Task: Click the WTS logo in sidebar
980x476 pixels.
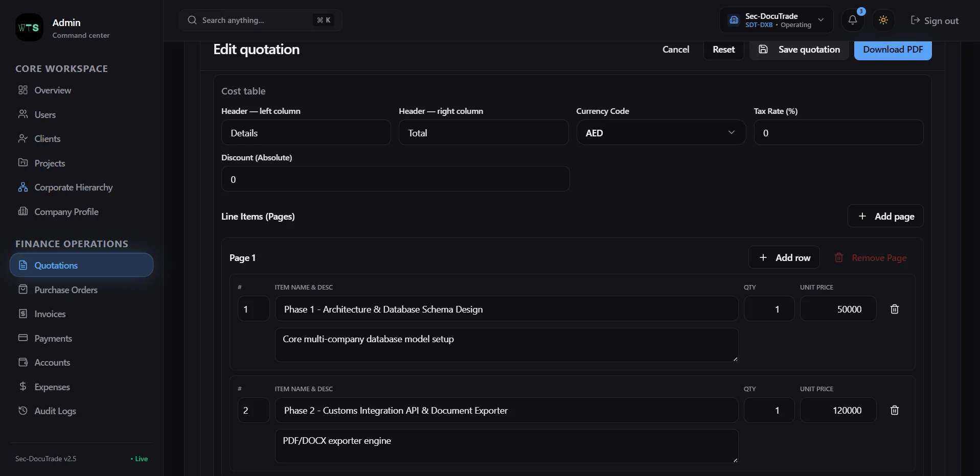Action: pyautogui.click(x=29, y=28)
